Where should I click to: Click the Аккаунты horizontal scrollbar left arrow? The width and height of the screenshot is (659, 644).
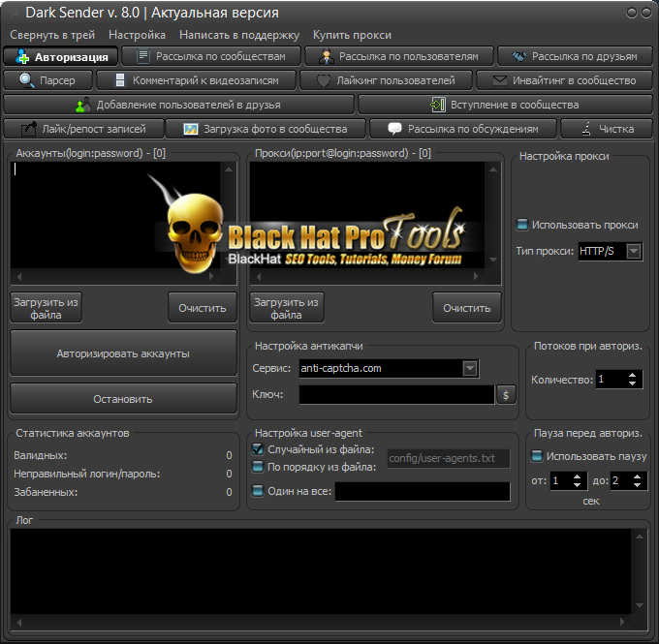click(19, 276)
